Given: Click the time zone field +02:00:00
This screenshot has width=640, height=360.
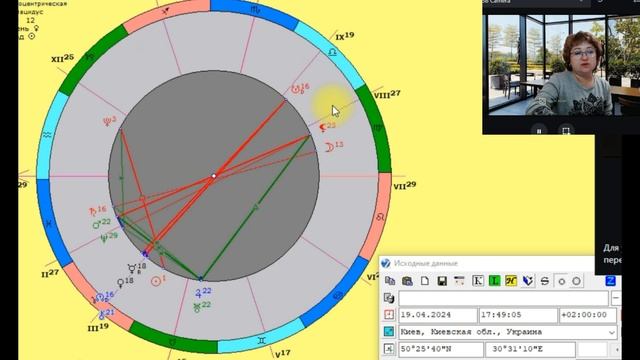Looking at the screenshot, I should pyautogui.click(x=588, y=315).
